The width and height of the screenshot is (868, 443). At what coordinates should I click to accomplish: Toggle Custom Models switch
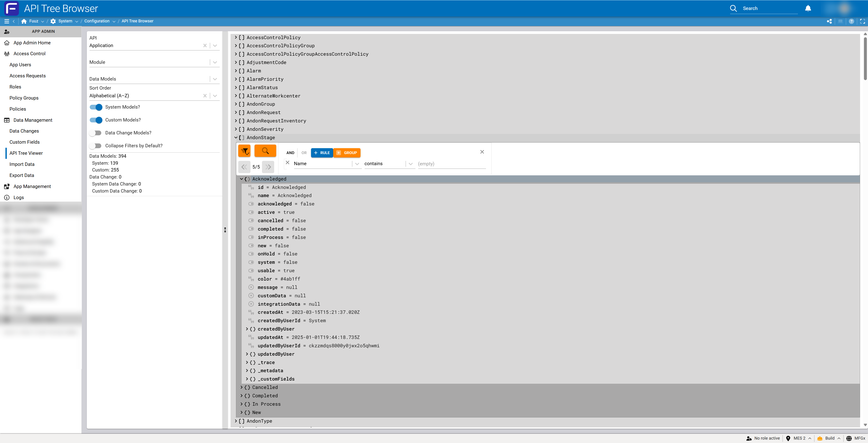(x=96, y=120)
